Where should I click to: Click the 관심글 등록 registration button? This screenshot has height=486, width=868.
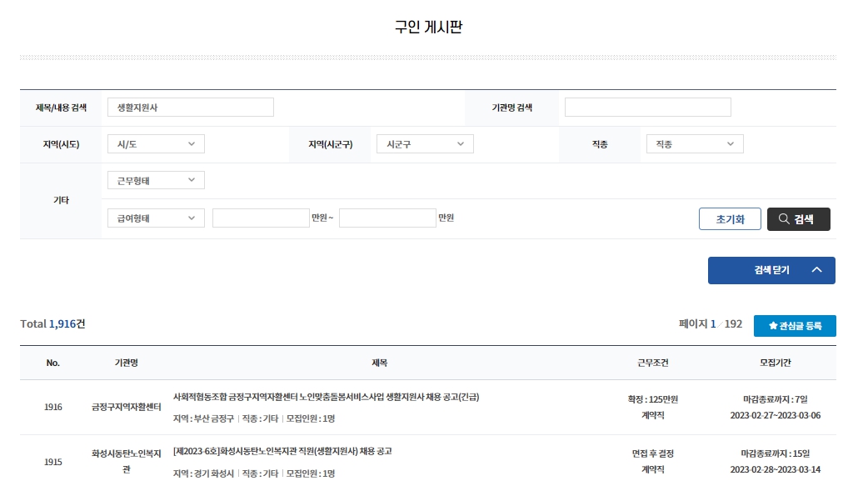pyautogui.click(x=793, y=326)
